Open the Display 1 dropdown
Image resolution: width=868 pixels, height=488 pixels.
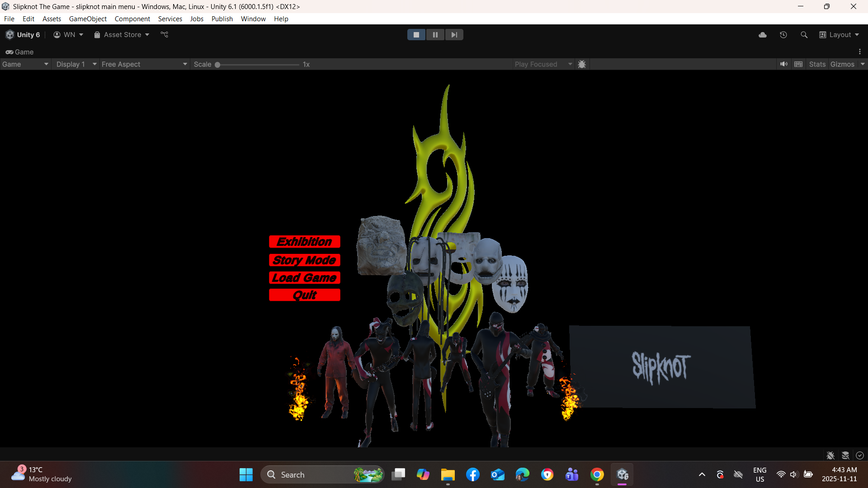pyautogui.click(x=75, y=64)
